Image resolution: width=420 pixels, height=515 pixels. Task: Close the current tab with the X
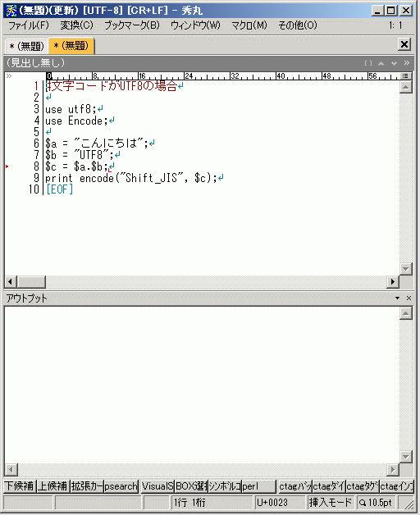tap(404, 44)
